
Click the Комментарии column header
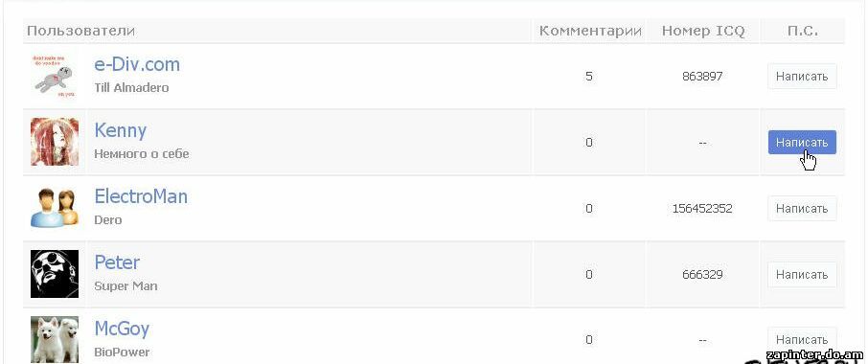[x=590, y=31]
